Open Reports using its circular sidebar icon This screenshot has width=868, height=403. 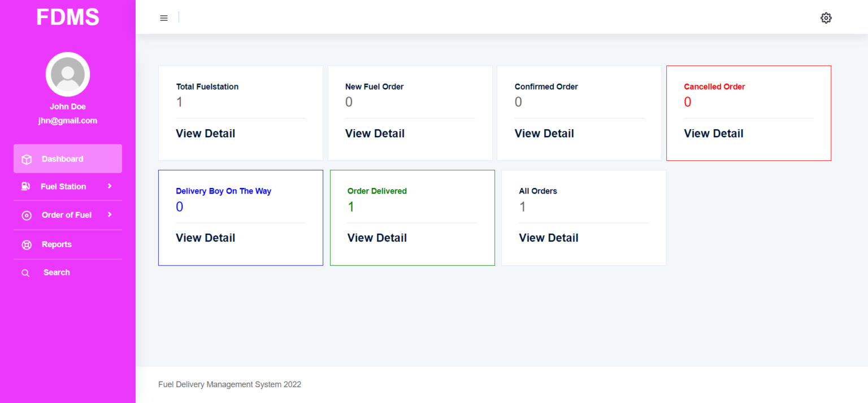click(x=26, y=244)
